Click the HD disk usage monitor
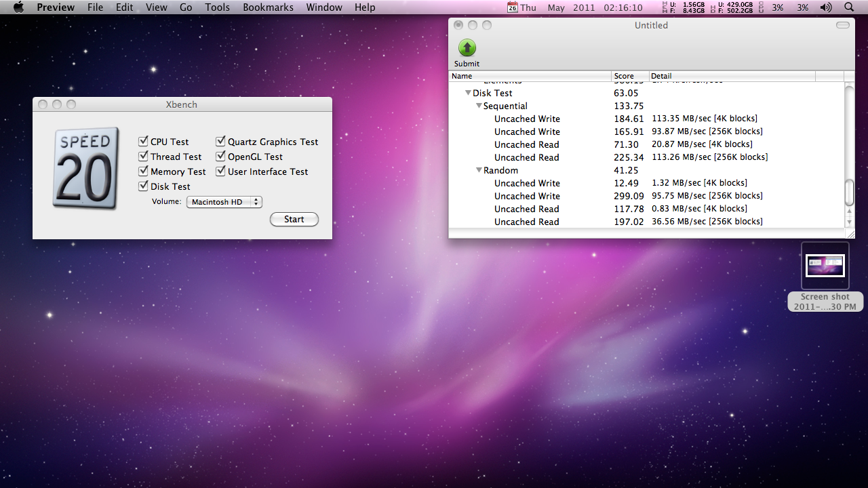Screen dimensions: 868x488 (x=731, y=7)
